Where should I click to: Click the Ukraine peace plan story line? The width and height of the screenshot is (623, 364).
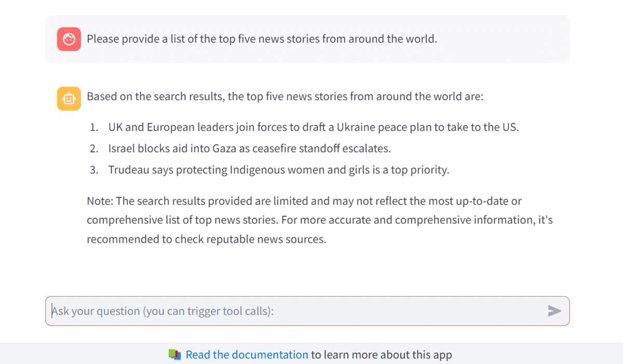pos(314,127)
